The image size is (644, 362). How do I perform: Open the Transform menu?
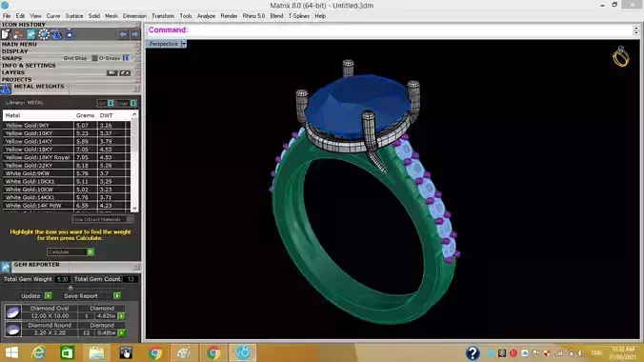163,16
